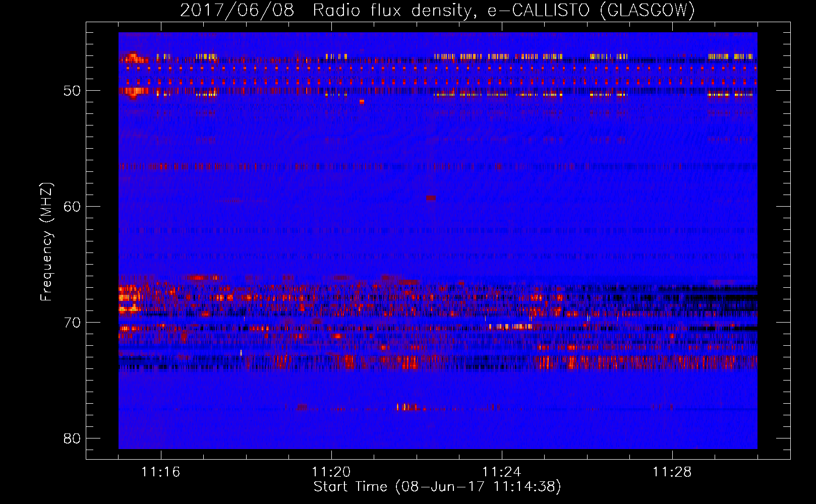Click the "Frequency (MHZ)" axis label
Screen dimensions: 816x504
coord(46,242)
